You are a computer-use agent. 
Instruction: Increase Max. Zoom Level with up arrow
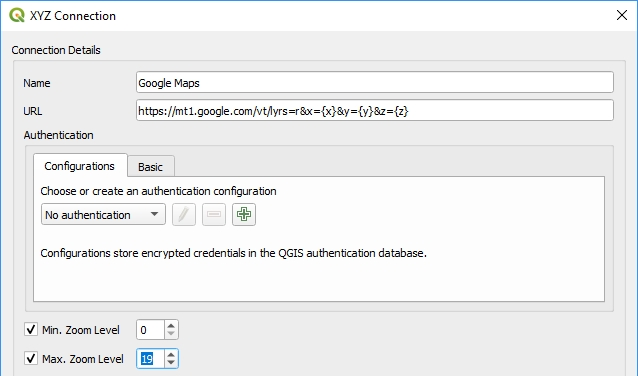(x=171, y=355)
